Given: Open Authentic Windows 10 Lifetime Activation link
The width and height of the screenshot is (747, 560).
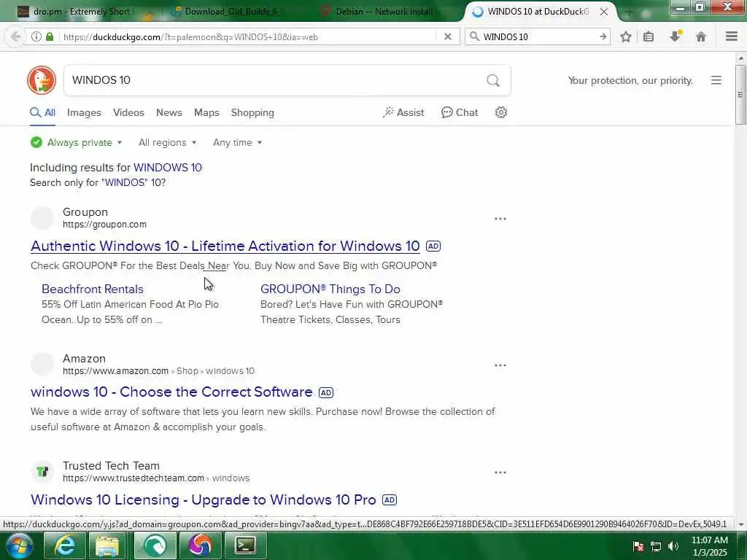Looking at the screenshot, I should [225, 246].
